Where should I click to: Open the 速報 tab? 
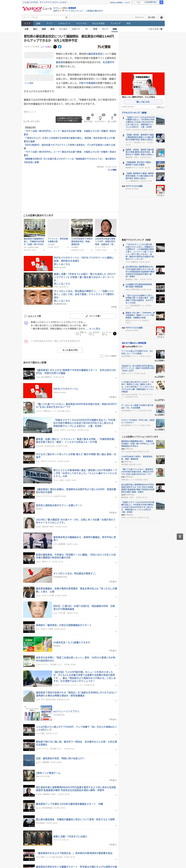(x=38, y=24)
